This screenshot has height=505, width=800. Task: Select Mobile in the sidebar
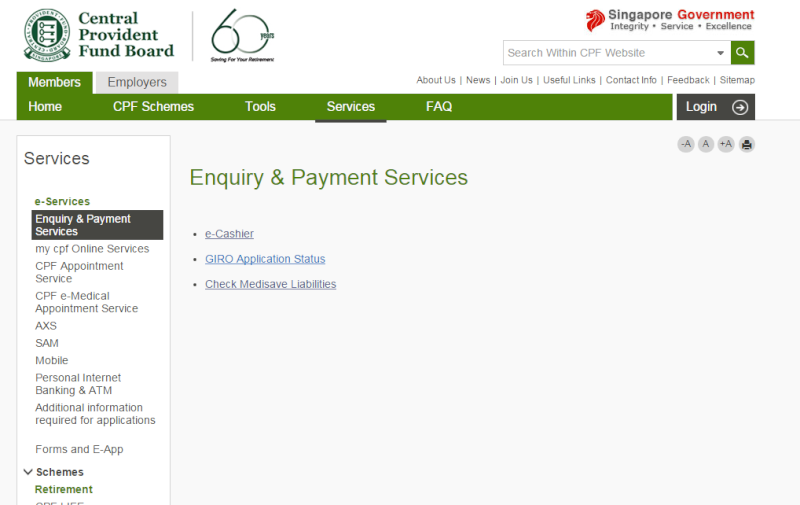[52, 361]
